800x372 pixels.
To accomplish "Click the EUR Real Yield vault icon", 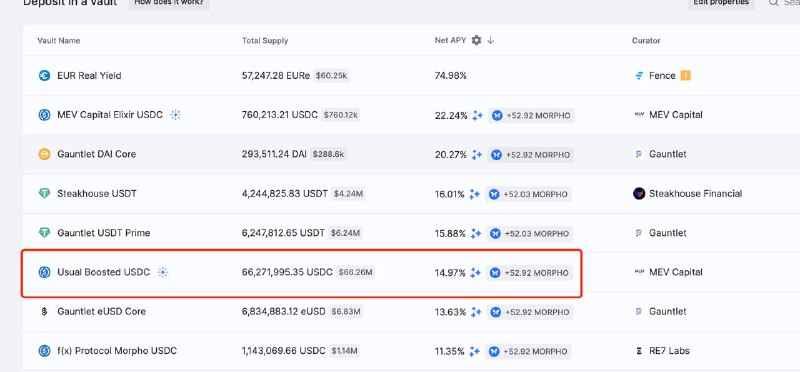I will click(44, 76).
